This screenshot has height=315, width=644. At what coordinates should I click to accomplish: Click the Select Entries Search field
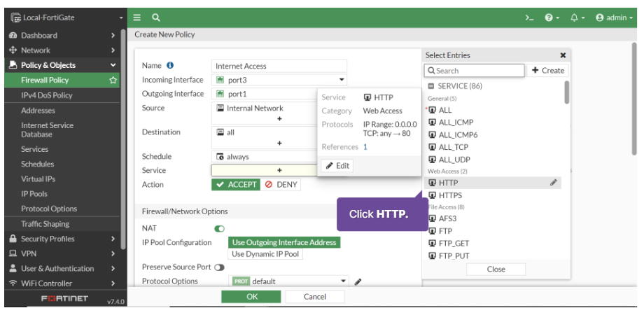point(475,70)
